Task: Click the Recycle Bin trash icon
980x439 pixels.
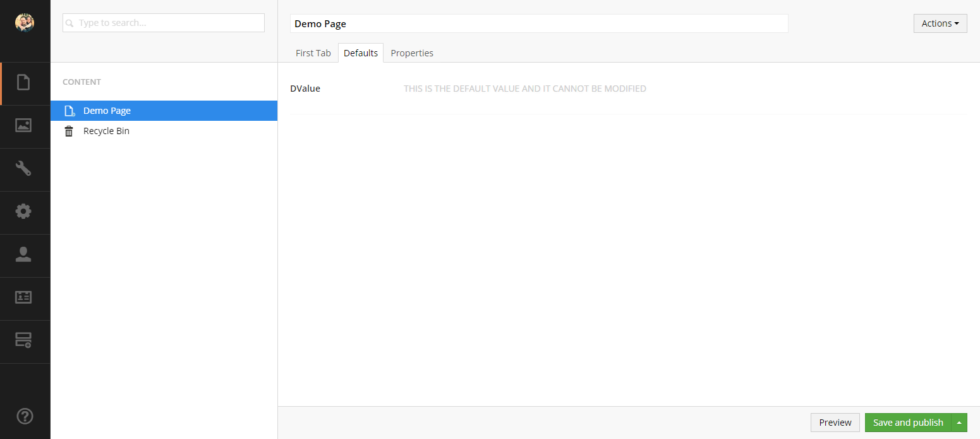Action: pos(69,132)
